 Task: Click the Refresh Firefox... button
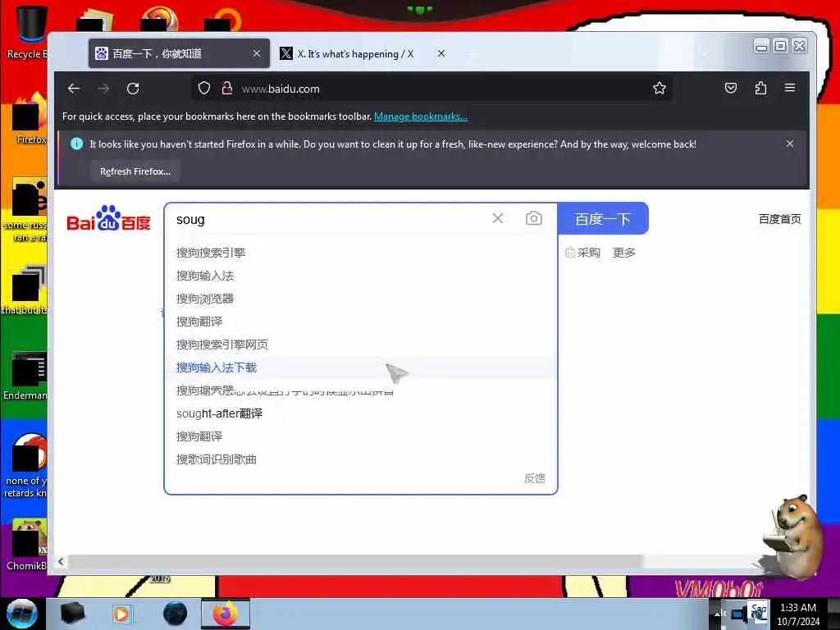click(135, 171)
